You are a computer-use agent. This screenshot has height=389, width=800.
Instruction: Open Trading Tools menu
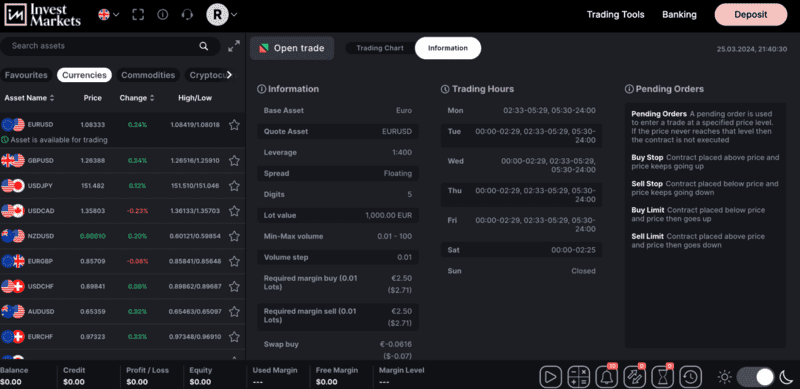[x=615, y=14]
